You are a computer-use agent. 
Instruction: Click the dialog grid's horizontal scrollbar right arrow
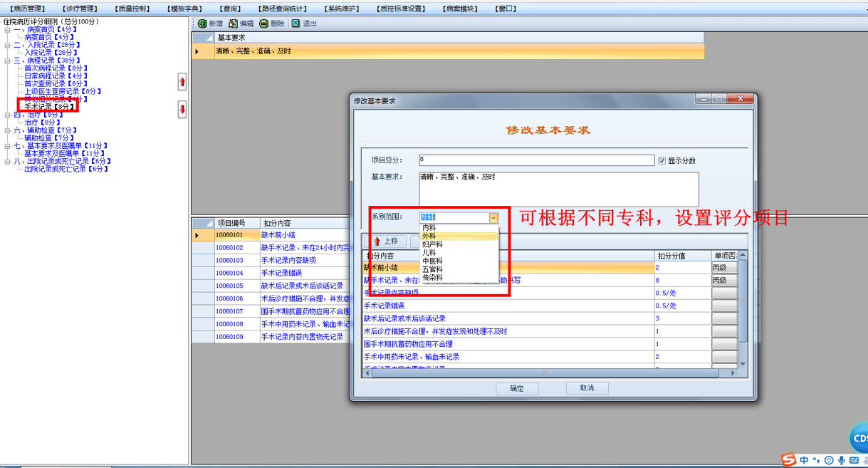(x=733, y=373)
